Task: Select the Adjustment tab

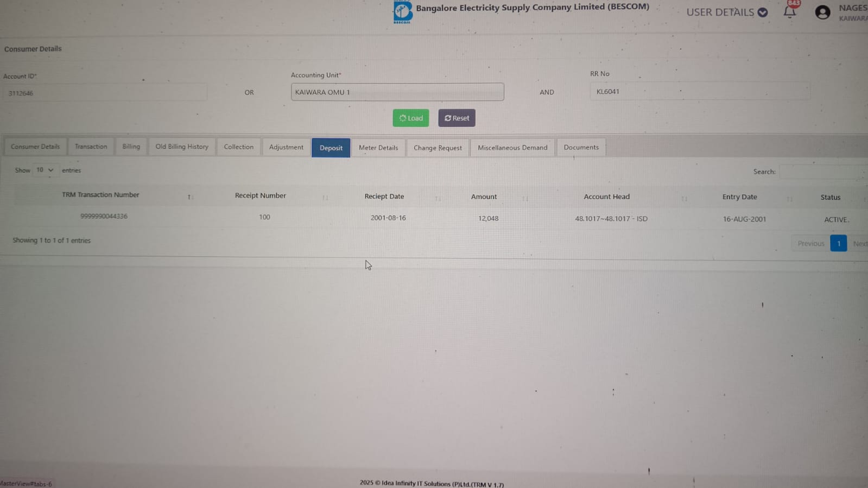Action: pyautogui.click(x=286, y=147)
